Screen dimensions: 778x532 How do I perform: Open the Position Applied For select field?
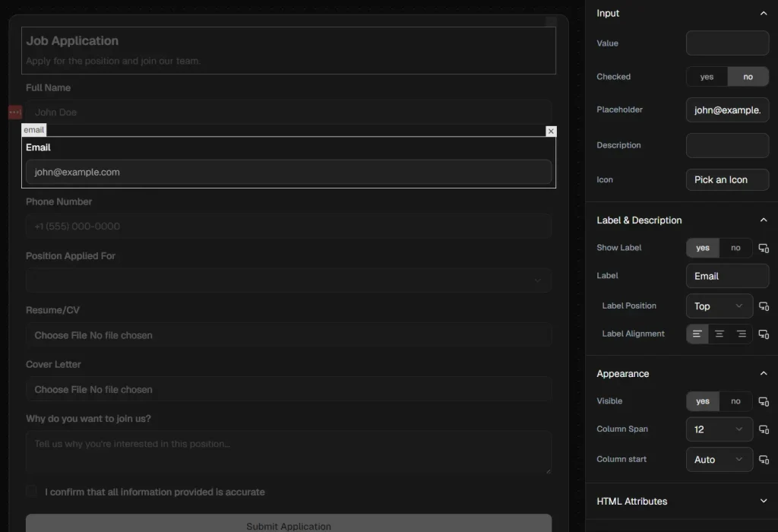(289, 280)
